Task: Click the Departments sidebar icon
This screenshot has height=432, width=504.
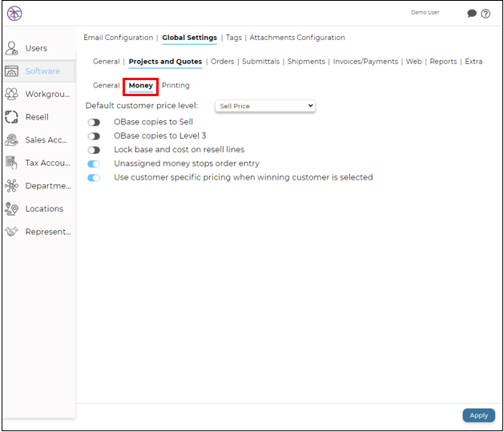Action: pyautogui.click(x=11, y=186)
